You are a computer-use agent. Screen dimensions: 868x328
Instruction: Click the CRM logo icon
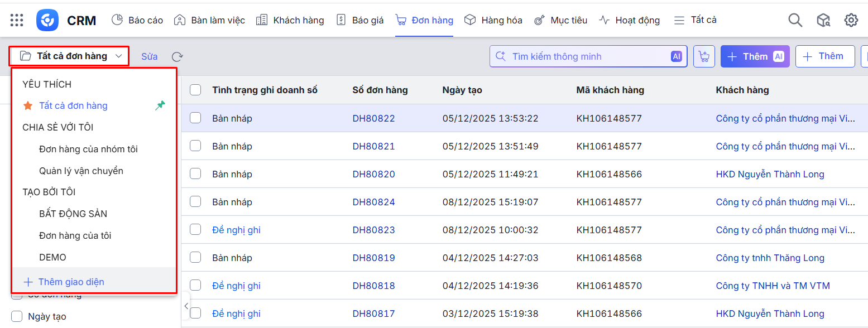click(47, 21)
